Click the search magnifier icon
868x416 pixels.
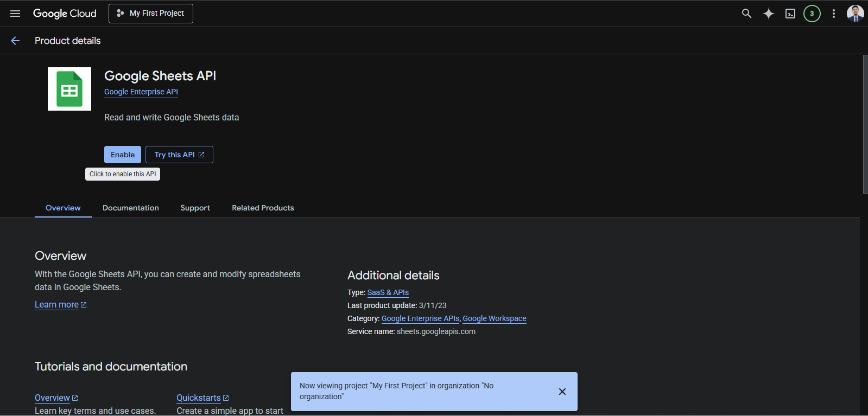[747, 14]
